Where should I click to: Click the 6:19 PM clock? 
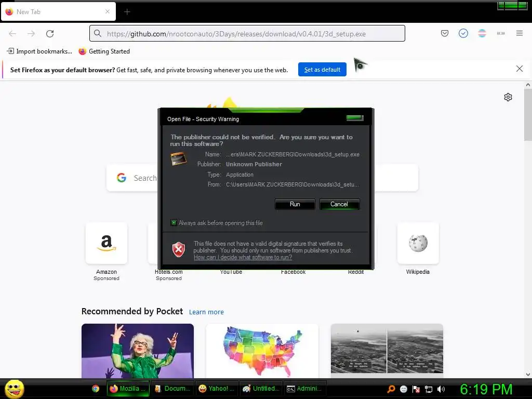pyautogui.click(x=486, y=389)
